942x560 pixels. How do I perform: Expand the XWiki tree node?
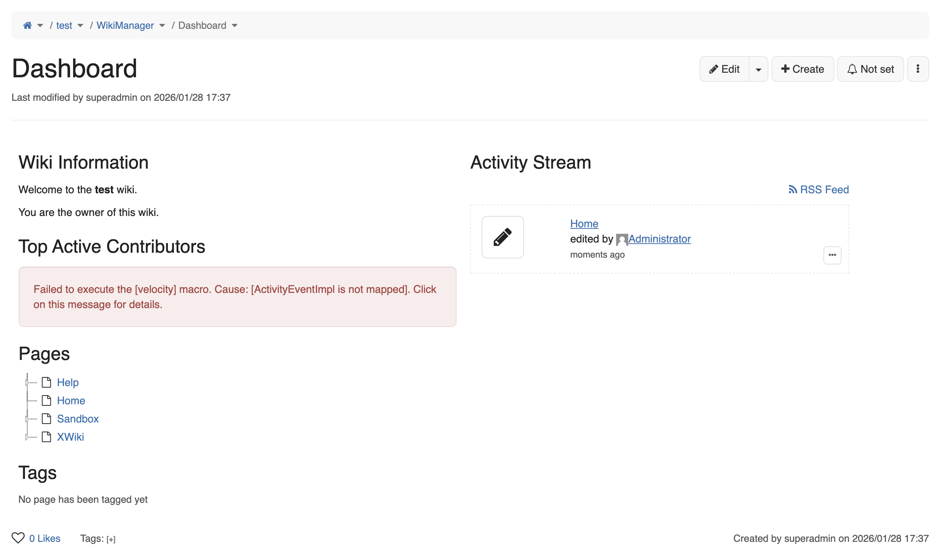pos(27,437)
